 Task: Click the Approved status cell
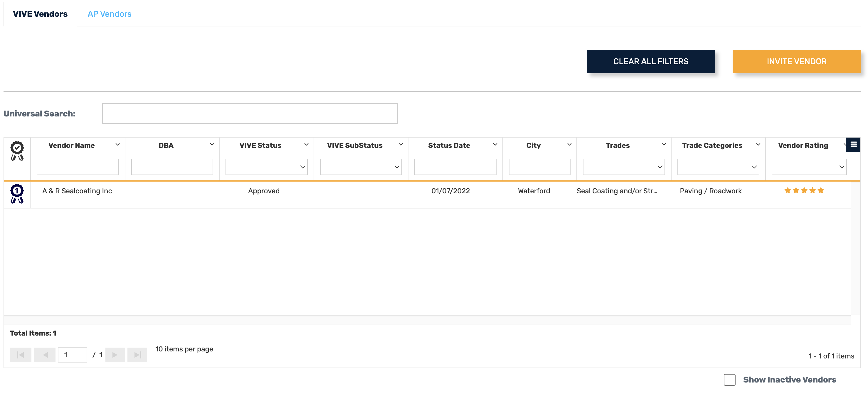264,191
